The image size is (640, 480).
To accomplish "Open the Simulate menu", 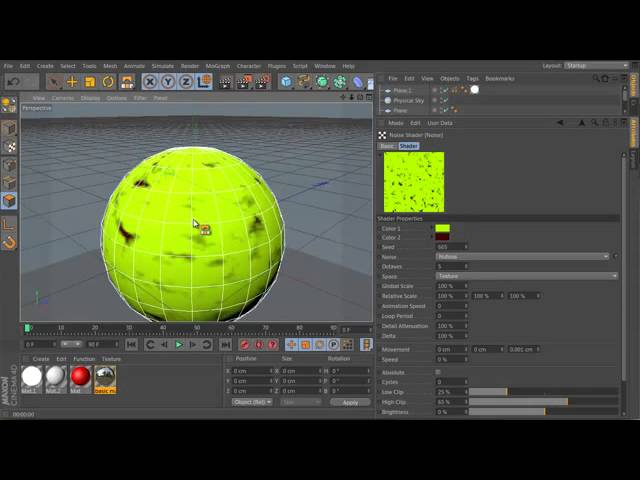I will point(163,66).
